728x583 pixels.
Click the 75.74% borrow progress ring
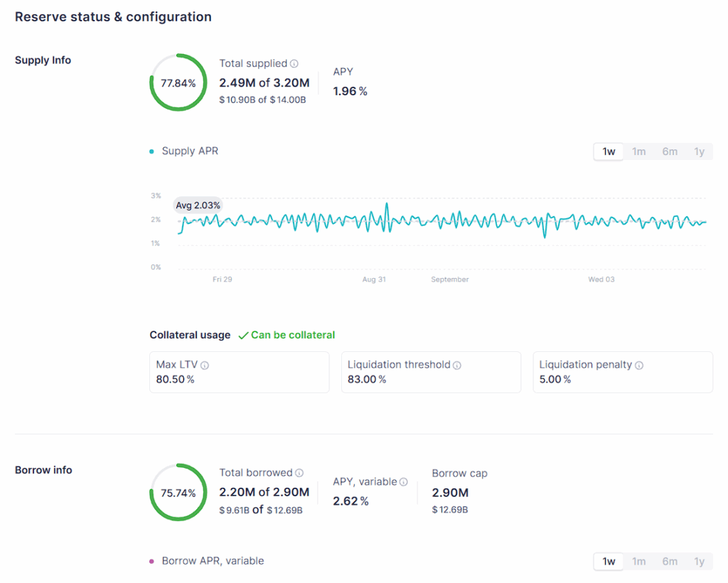point(178,493)
